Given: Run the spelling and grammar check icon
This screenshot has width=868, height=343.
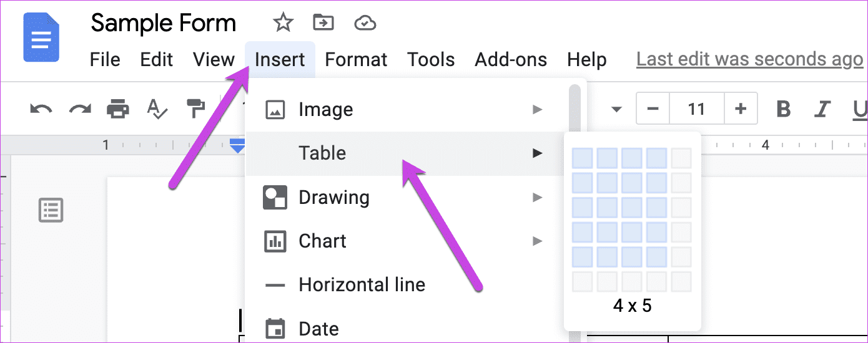Looking at the screenshot, I should click(x=157, y=109).
